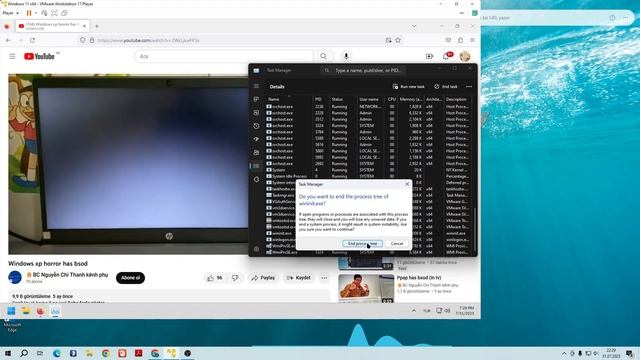640x360 pixels.
Task: Click VMware Unity mode icon
Action: (64, 13)
